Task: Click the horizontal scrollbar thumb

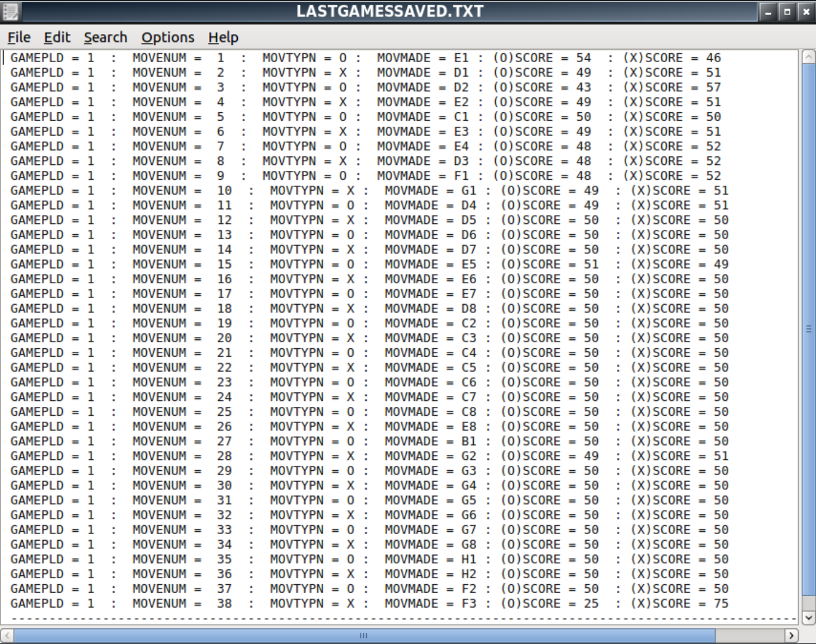Action: [364, 635]
